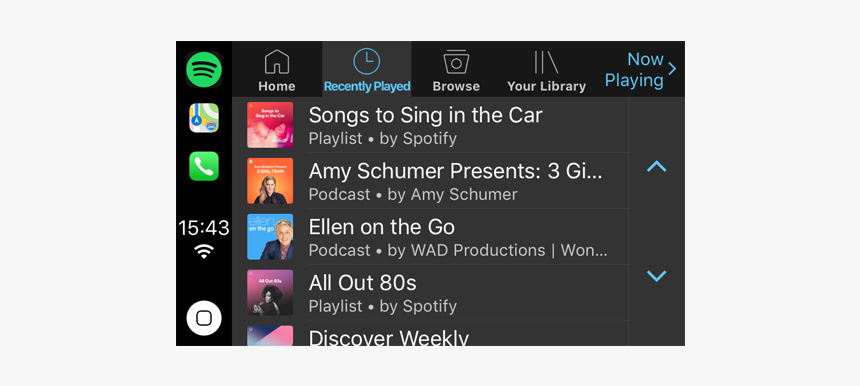The width and height of the screenshot is (860, 386).
Task: Open the green Phone app icon
Action: pyautogui.click(x=204, y=166)
